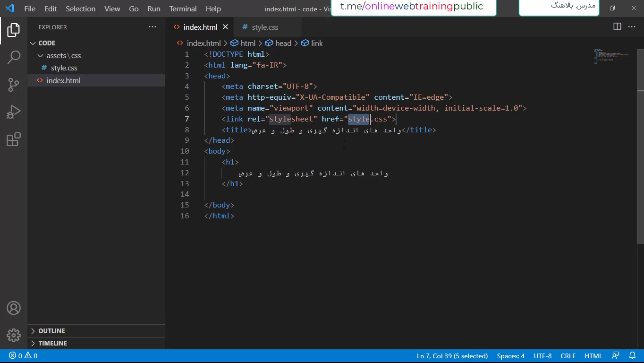Expand the OUTLINE panel

[51, 331]
